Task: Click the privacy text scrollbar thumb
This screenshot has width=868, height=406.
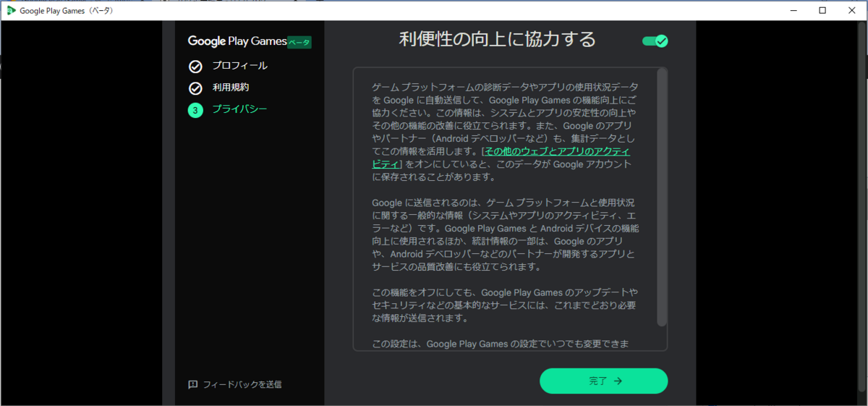Action: (662, 197)
